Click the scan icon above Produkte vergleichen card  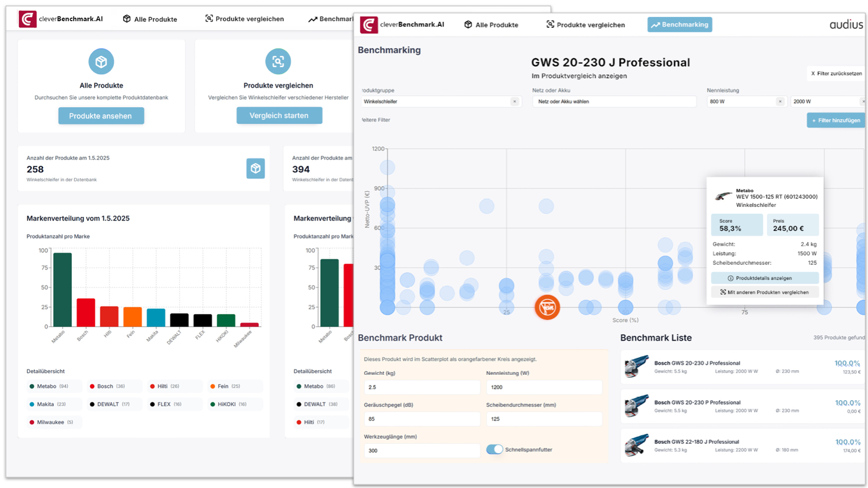[278, 61]
